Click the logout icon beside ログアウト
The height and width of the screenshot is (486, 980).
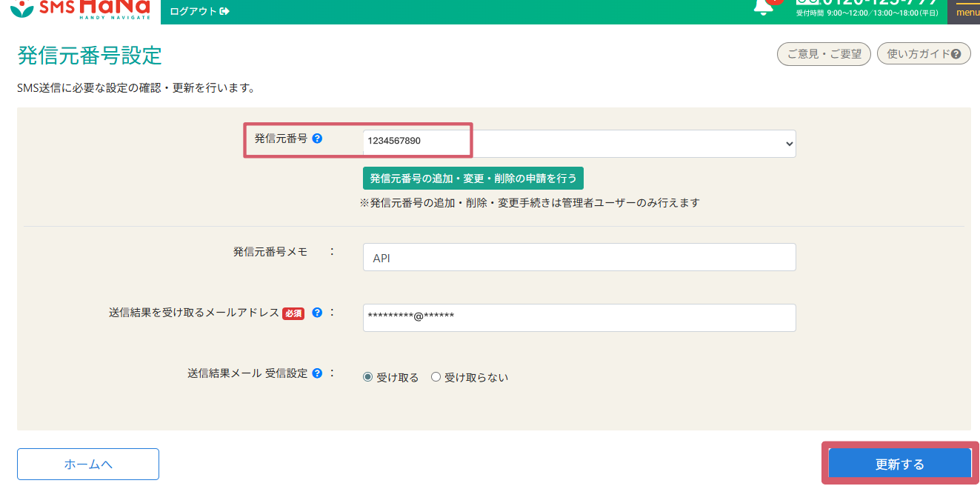click(x=224, y=12)
